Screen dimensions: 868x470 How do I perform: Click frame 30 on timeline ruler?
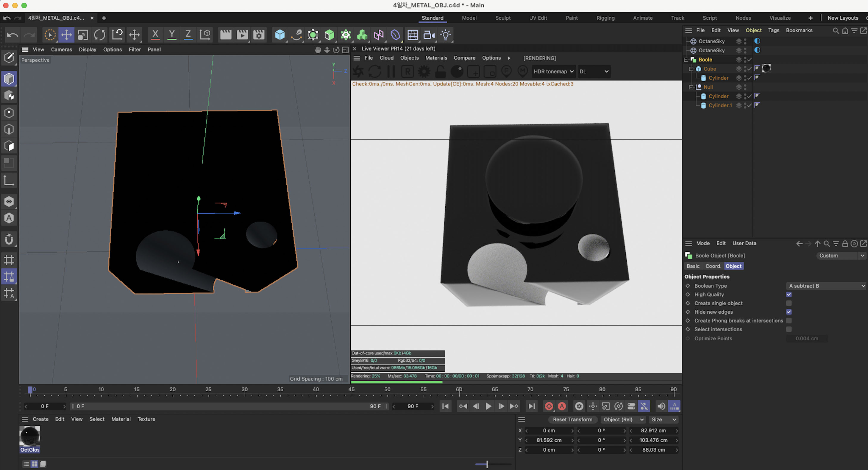pyautogui.click(x=244, y=389)
